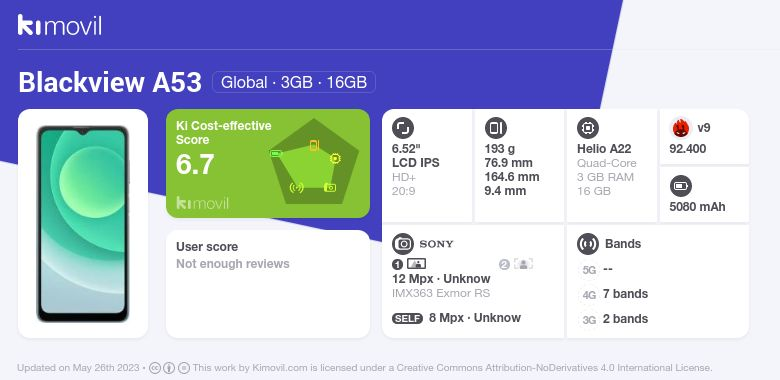Click the camera icon beside SONY
This screenshot has width=780, height=380.
click(403, 244)
